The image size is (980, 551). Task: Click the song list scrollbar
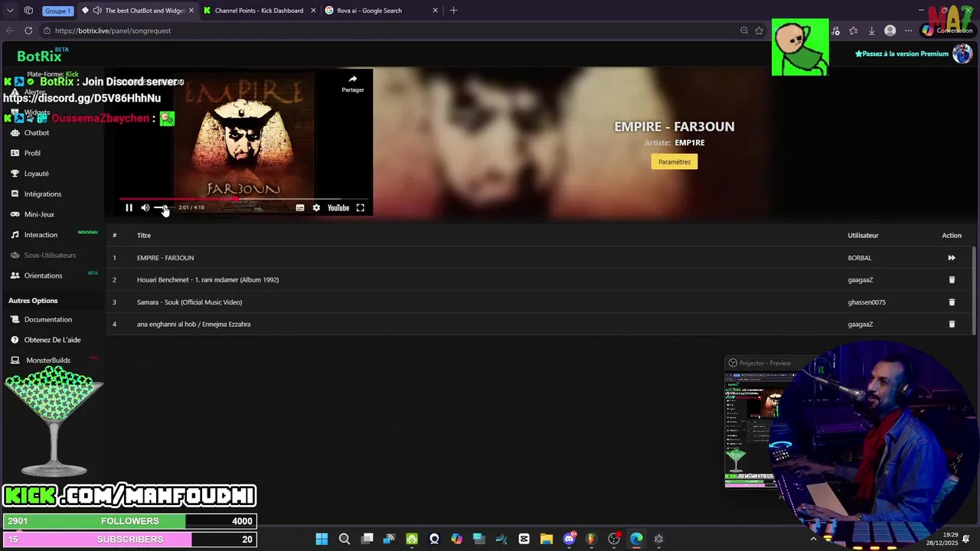pyautogui.click(x=974, y=289)
